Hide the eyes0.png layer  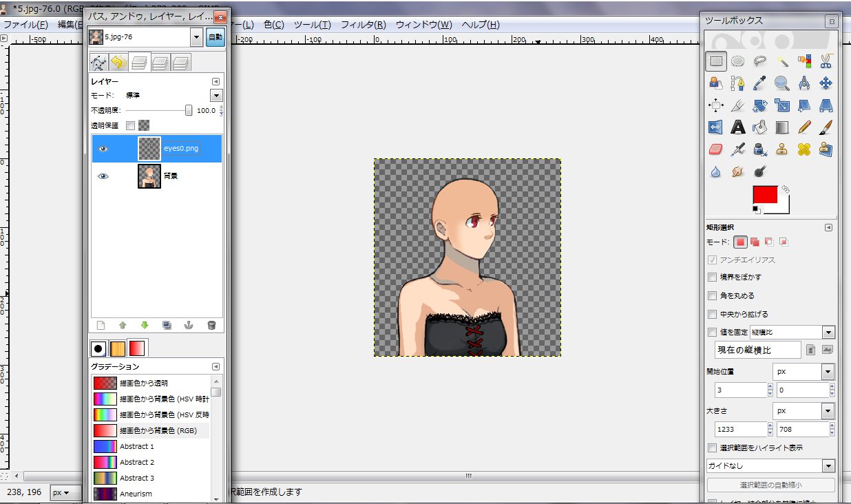pos(103,149)
